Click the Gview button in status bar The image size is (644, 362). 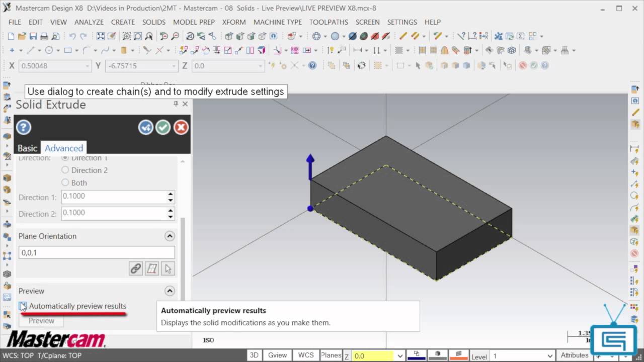277,355
